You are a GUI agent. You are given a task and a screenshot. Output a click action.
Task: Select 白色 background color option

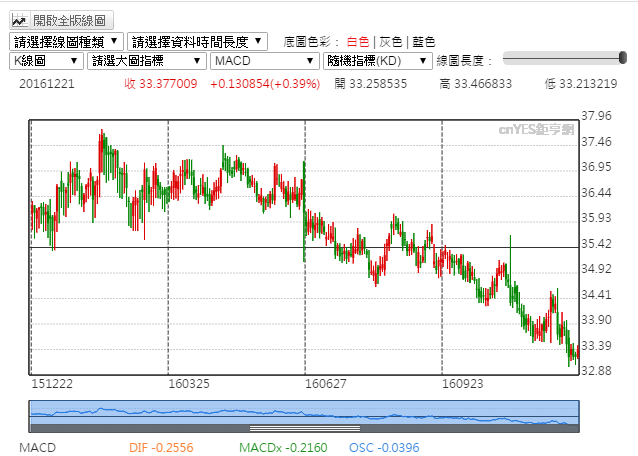[x=358, y=42]
